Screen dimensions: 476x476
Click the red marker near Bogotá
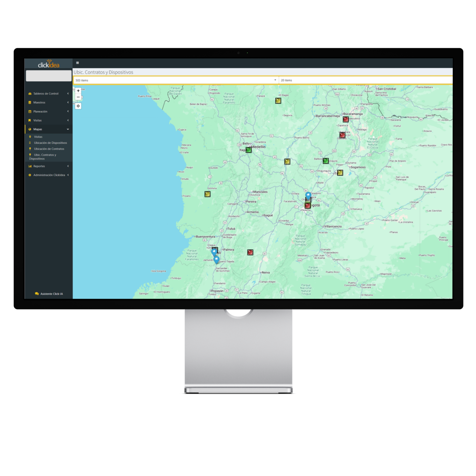[x=307, y=205]
